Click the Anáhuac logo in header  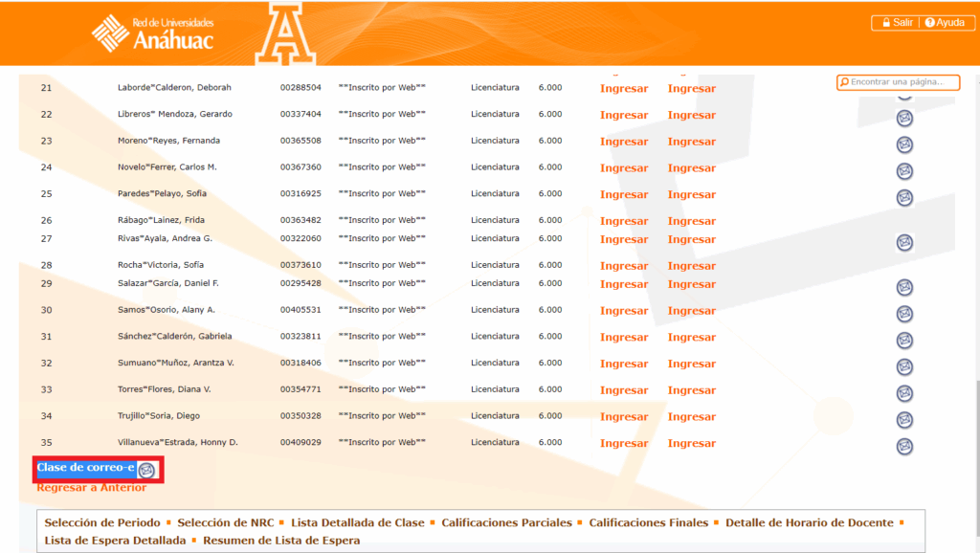pos(153,33)
